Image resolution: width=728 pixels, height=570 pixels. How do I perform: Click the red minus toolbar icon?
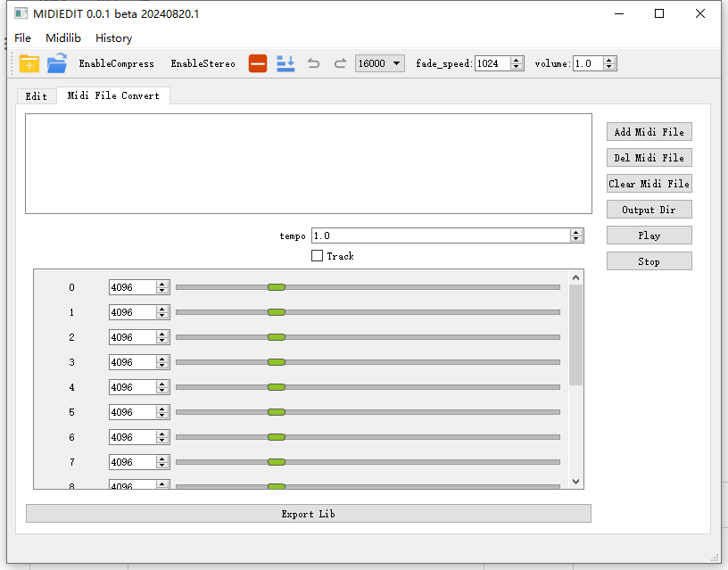click(258, 63)
